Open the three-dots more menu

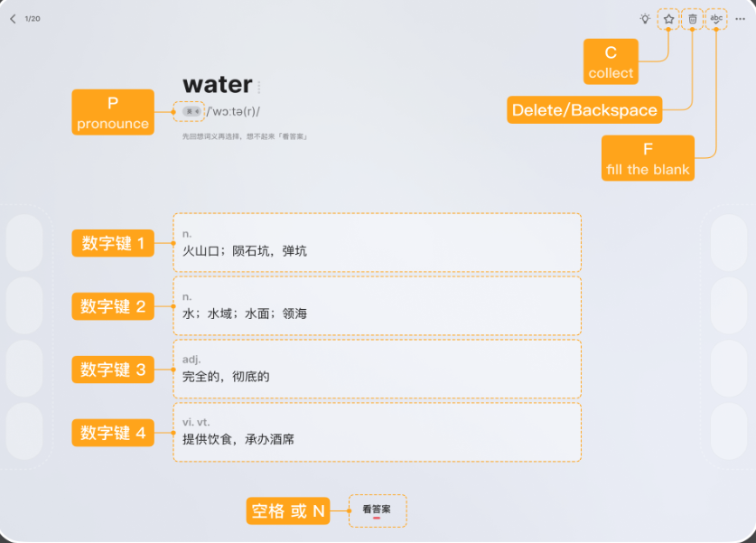click(740, 19)
